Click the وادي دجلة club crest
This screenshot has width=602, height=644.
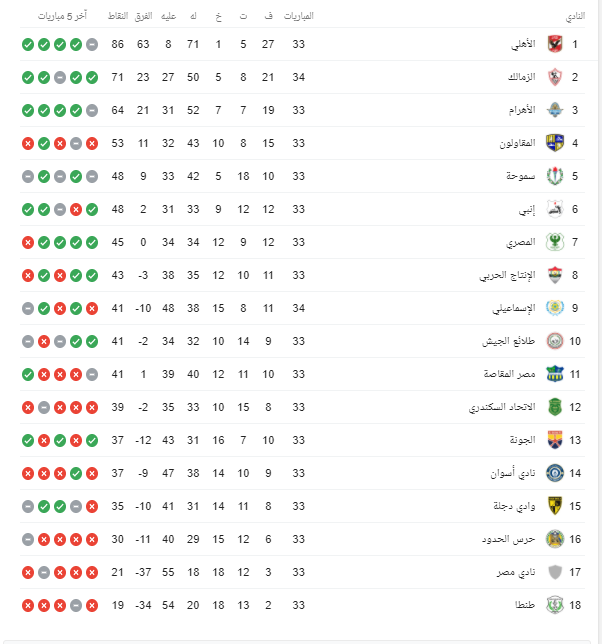click(555, 506)
